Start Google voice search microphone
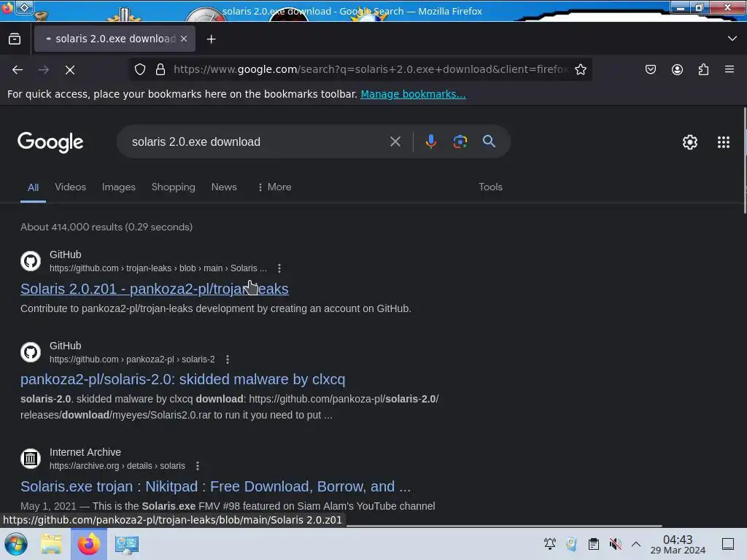Viewport: 747px width, 560px height. pos(430,141)
